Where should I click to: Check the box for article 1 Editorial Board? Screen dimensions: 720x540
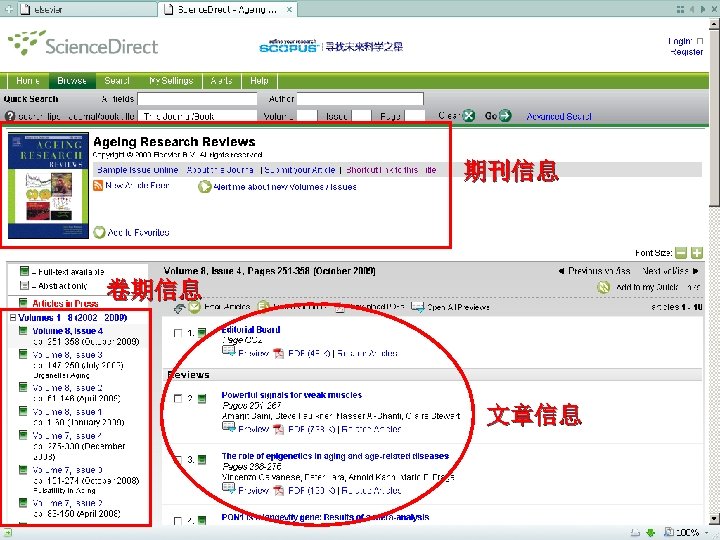click(178, 333)
